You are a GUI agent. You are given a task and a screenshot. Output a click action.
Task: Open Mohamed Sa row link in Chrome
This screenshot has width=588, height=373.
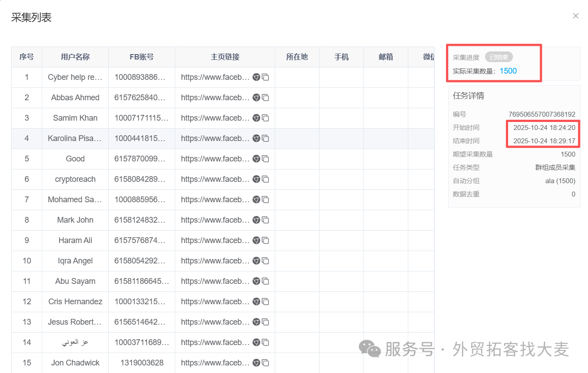(256, 200)
